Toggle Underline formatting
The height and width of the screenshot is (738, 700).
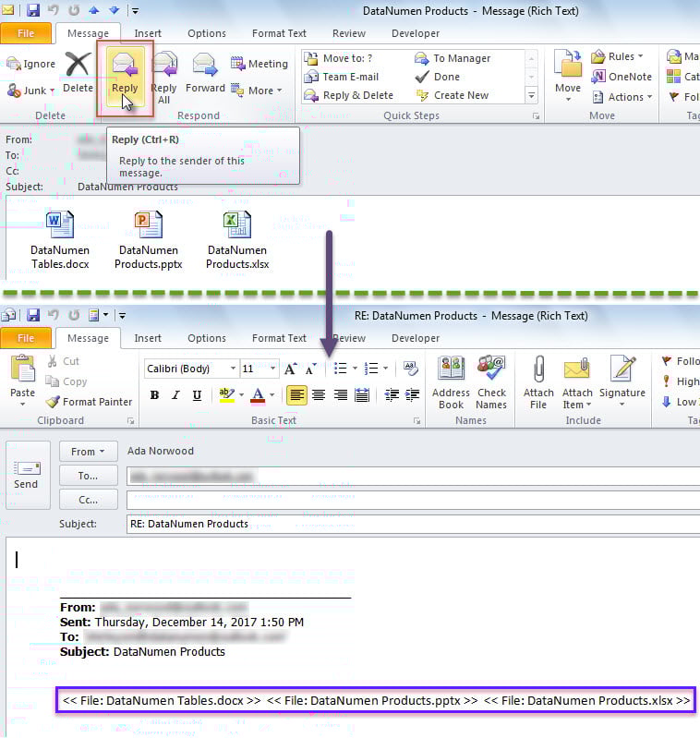click(197, 395)
